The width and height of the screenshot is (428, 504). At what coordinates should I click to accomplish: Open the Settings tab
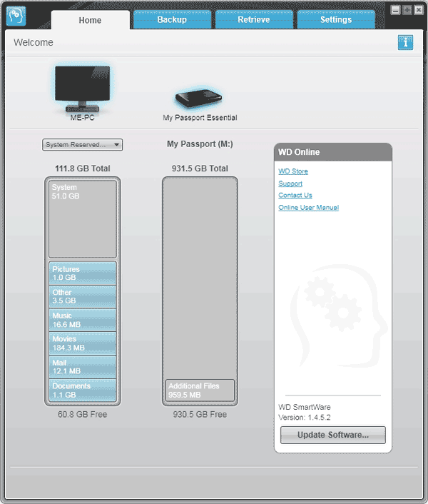[336, 19]
